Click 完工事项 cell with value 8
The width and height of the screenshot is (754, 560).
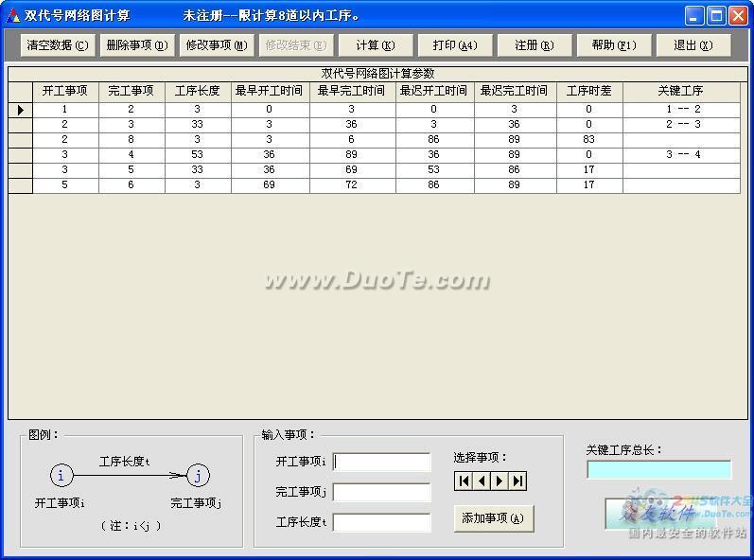132,140
